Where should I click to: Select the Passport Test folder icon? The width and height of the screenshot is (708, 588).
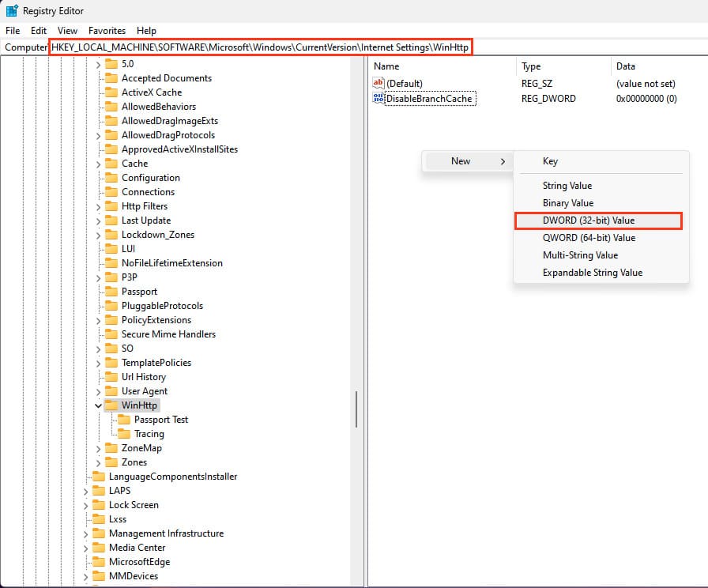pyautogui.click(x=123, y=420)
